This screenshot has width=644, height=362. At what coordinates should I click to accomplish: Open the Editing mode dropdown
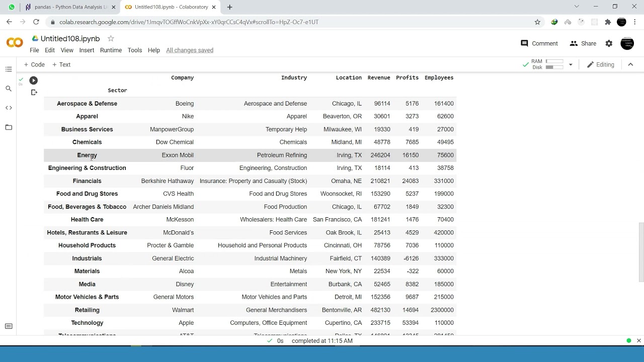601,64
